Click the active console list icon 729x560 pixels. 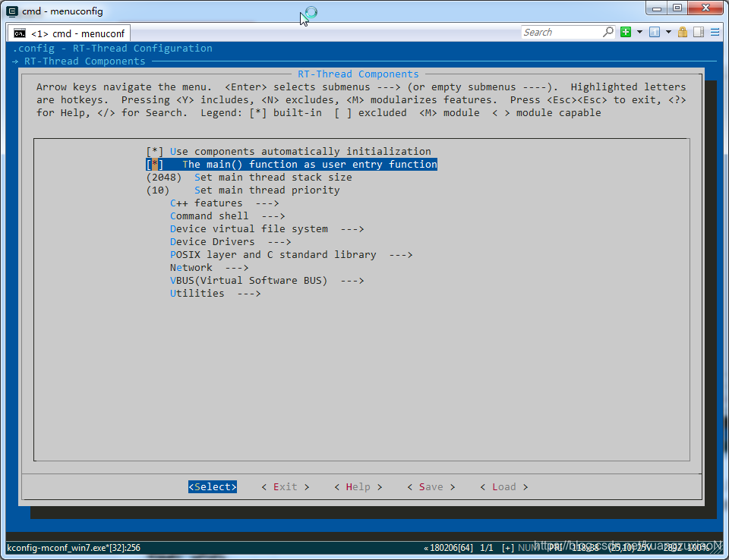pos(655,32)
